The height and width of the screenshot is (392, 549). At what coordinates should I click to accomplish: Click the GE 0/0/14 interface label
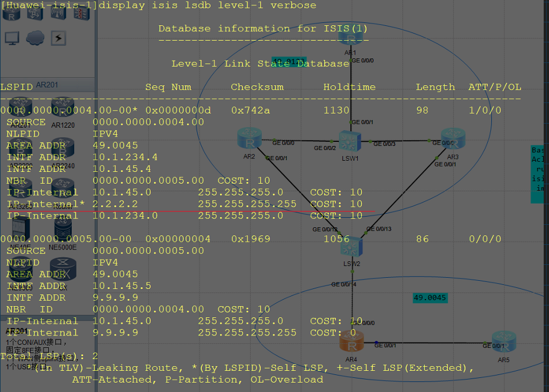(x=344, y=284)
